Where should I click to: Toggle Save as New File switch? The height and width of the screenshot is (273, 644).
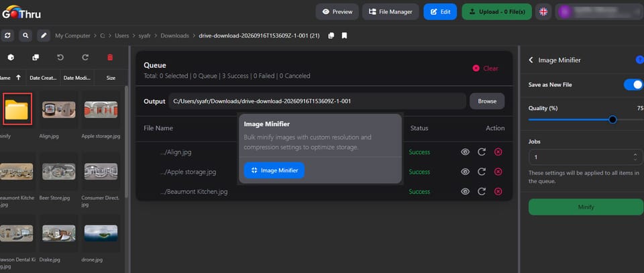[x=633, y=85]
